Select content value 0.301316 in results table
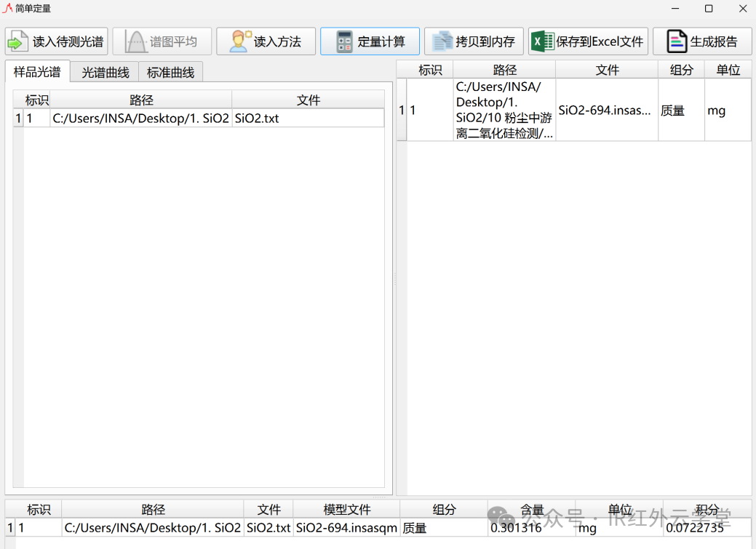Viewport: 756px width, 549px height. (532, 528)
